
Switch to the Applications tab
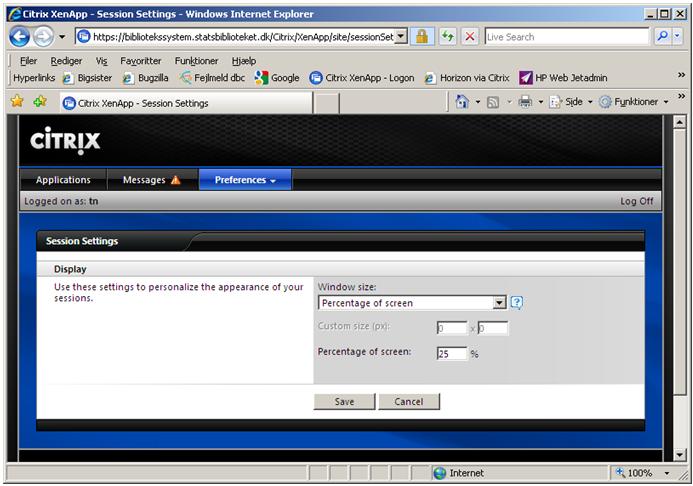coord(63,180)
